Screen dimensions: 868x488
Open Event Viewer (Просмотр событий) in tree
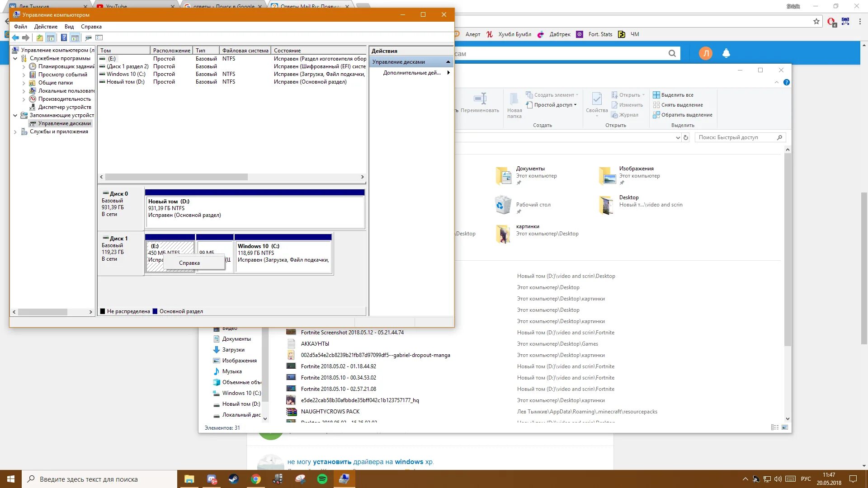62,75
